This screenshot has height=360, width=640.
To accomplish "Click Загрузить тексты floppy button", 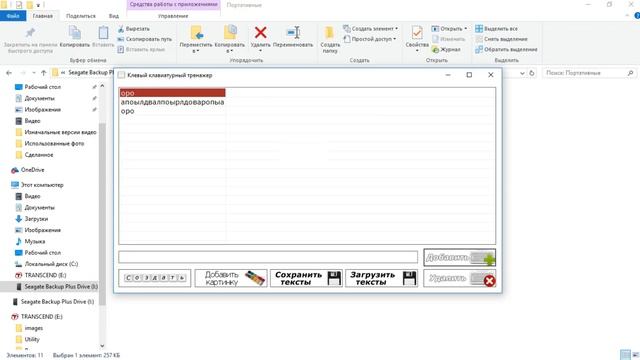I will [382, 278].
